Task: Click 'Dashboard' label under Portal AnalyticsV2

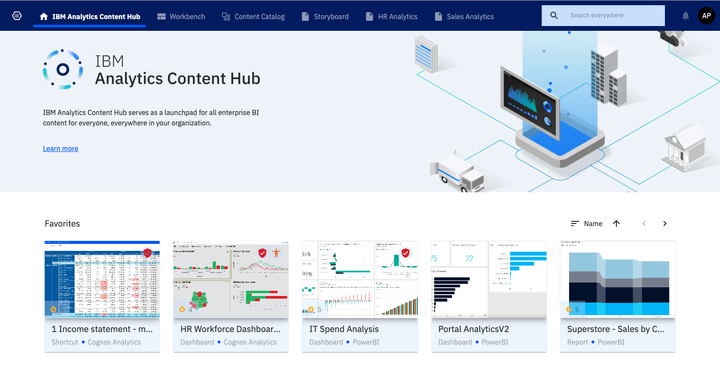Action: [x=455, y=343]
